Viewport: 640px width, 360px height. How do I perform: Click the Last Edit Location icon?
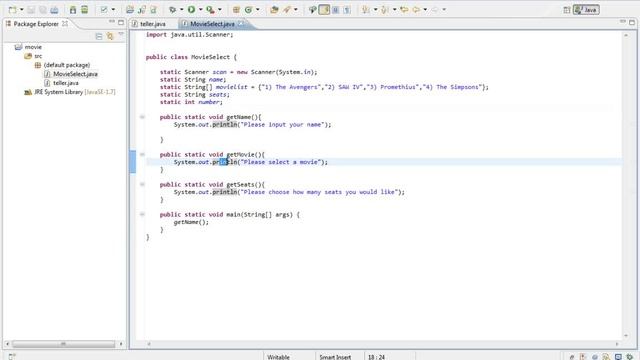coord(404,9)
